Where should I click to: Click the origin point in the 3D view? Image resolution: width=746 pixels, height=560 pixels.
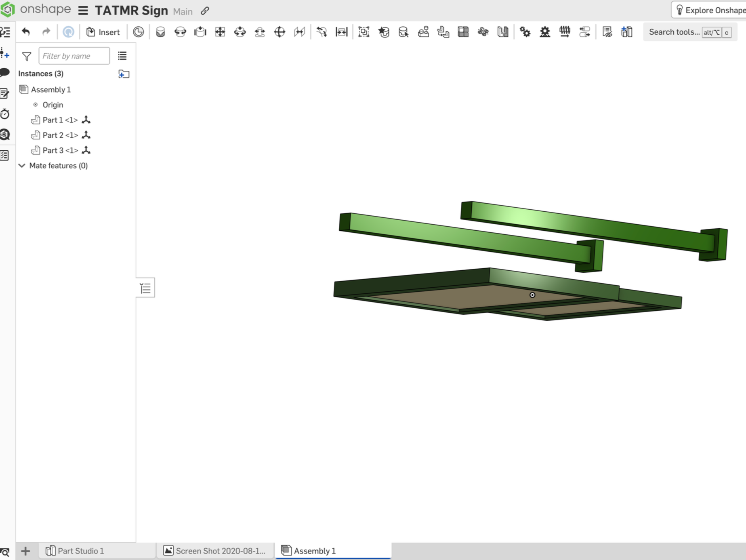coord(532,295)
